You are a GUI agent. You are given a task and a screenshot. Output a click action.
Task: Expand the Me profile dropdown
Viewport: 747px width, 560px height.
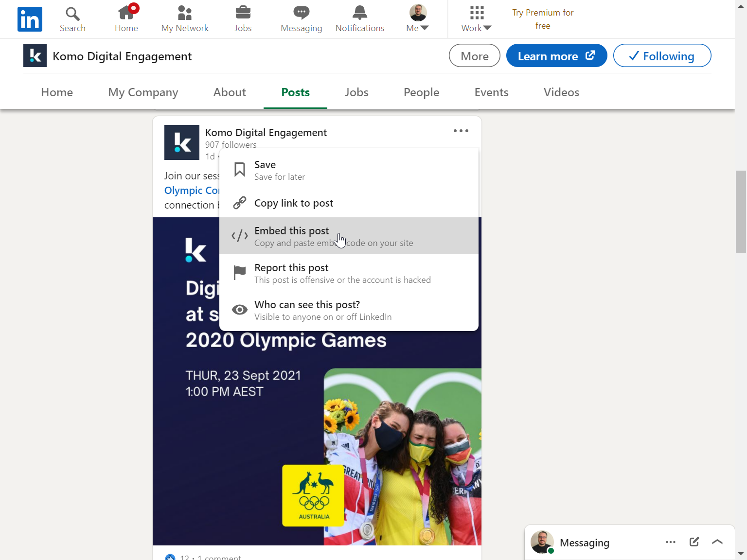418,19
